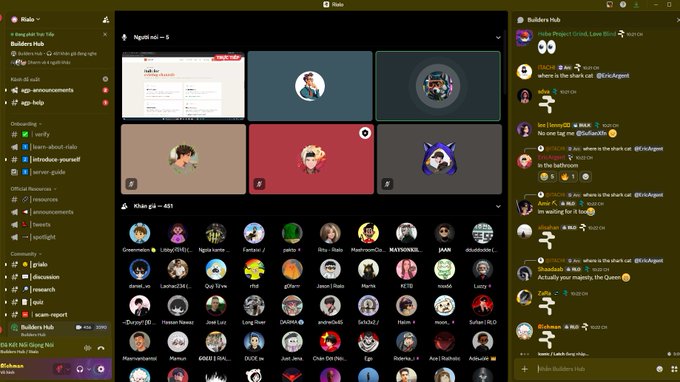Open the grialo channel

tap(40, 264)
